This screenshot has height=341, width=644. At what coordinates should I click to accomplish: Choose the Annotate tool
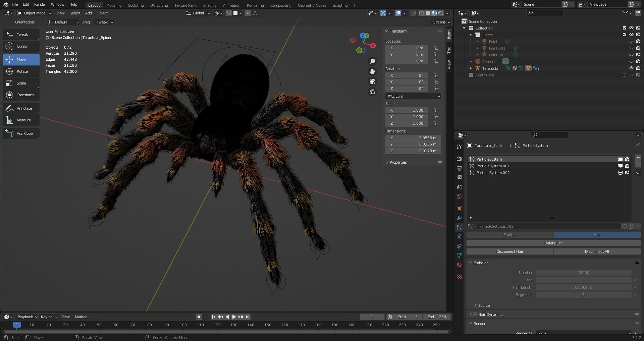coord(21,108)
